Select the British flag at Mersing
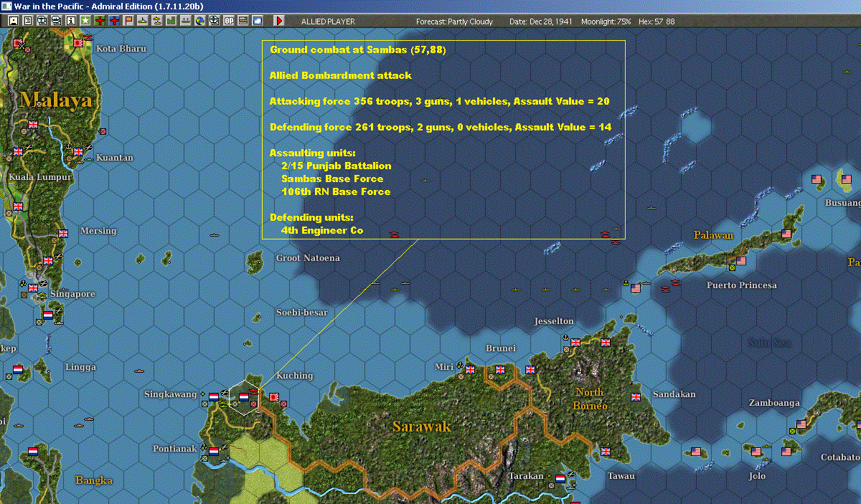This screenshot has height=504, width=861. pos(63,233)
